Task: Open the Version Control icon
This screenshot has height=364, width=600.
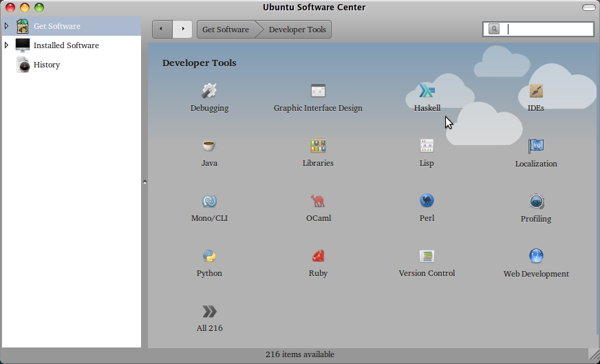Action: point(427,256)
